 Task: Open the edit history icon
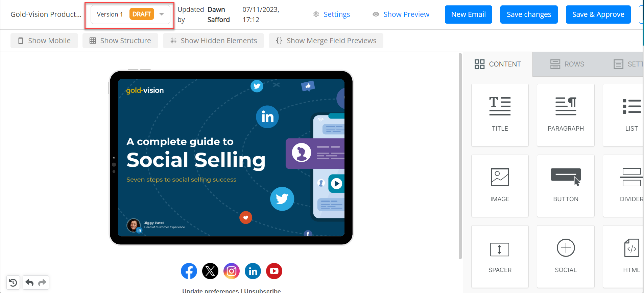click(13, 283)
